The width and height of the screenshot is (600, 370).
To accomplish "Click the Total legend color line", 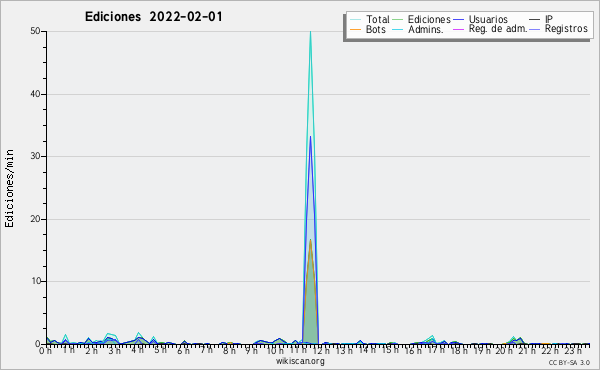I will point(355,20).
